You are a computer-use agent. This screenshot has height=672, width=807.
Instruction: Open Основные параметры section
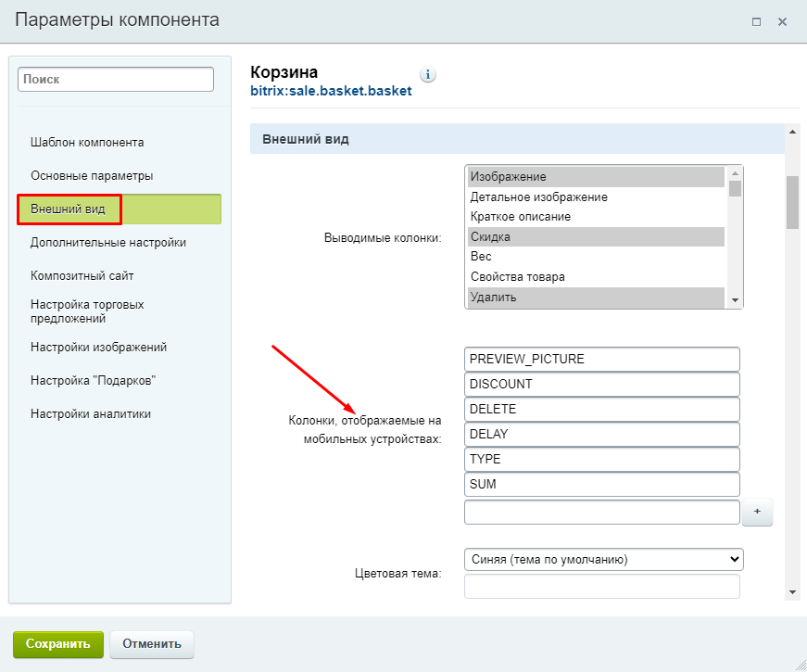click(x=92, y=175)
